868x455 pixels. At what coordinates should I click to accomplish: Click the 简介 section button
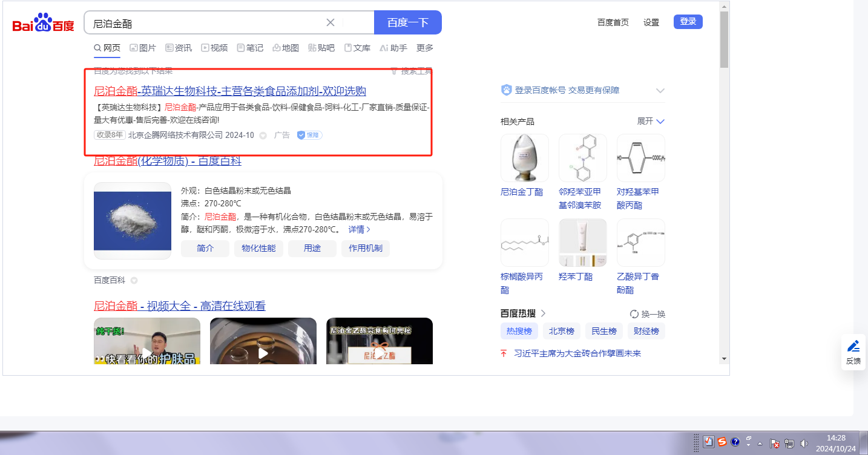(x=205, y=249)
